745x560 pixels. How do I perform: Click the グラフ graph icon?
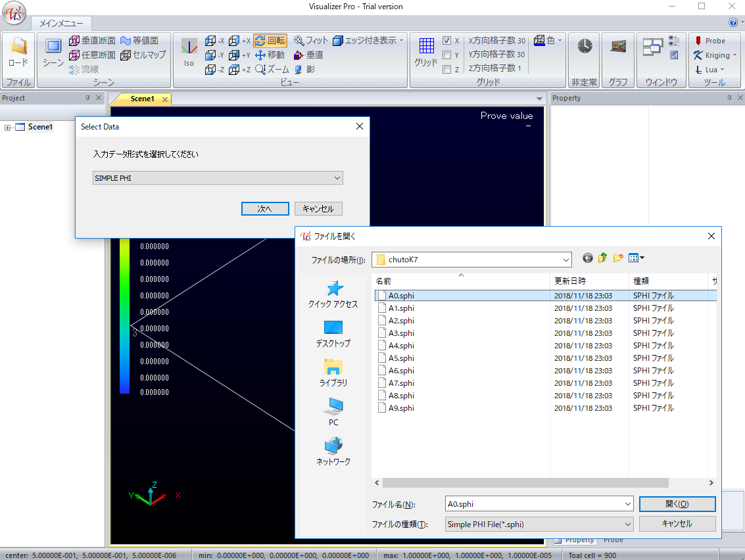pyautogui.click(x=617, y=51)
